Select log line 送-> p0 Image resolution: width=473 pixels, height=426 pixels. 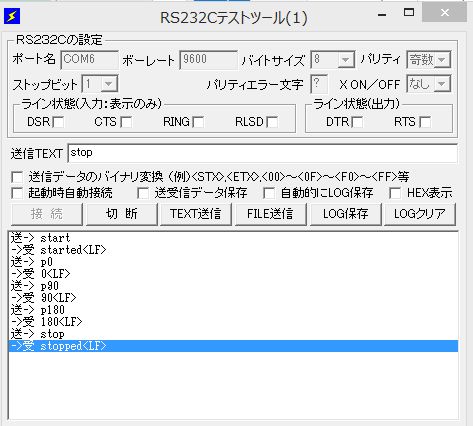pyautogui.click(x=233, y=262)
